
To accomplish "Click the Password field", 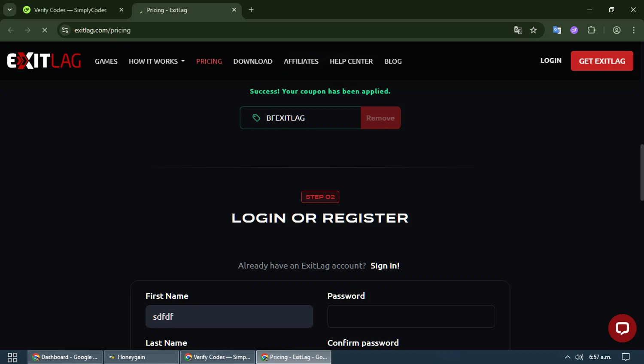I will (x=411, y=316).
